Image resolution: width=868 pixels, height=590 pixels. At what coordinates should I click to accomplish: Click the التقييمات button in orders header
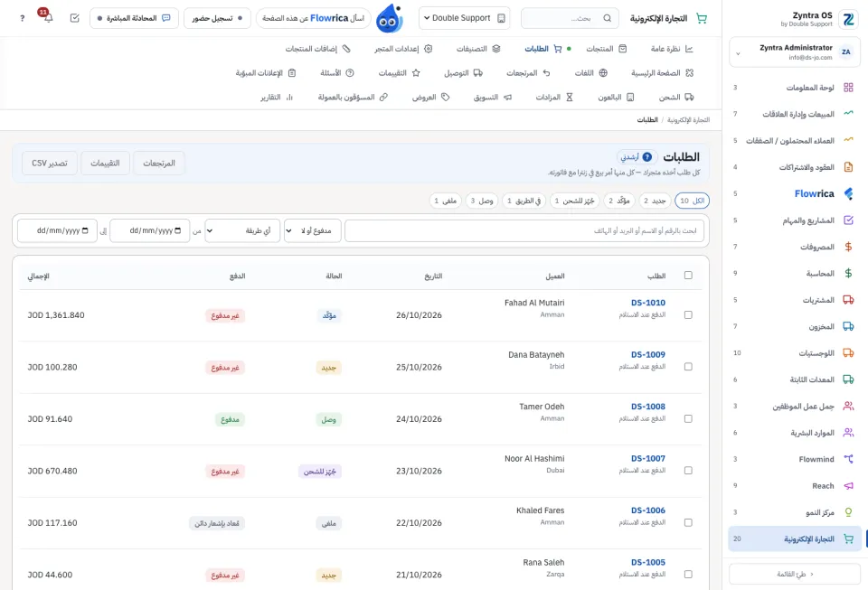point(105,164)
